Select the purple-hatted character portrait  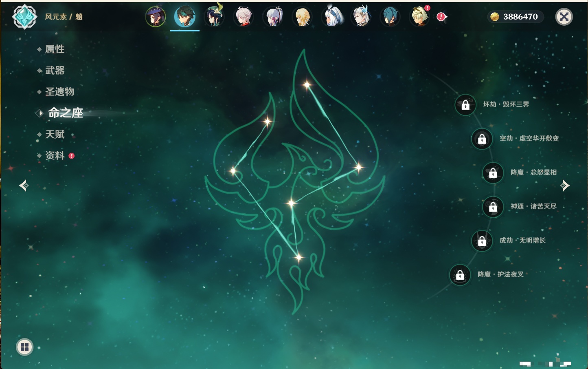(x=156, y=17)
